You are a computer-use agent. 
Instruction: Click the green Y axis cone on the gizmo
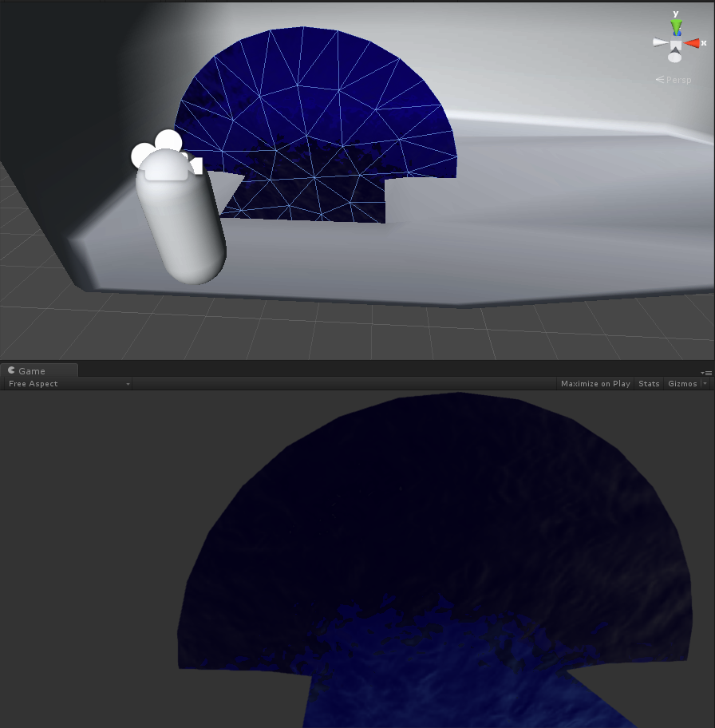coord(677,28)
